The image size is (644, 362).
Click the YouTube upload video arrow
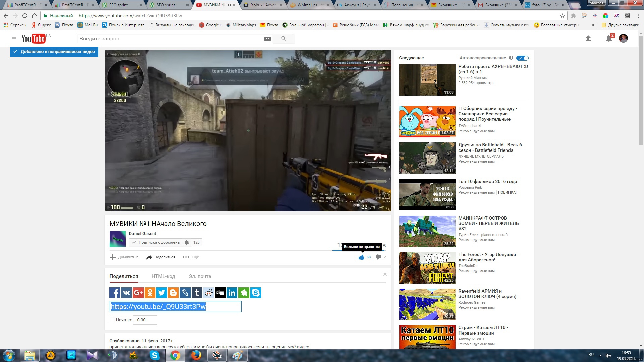588,38
